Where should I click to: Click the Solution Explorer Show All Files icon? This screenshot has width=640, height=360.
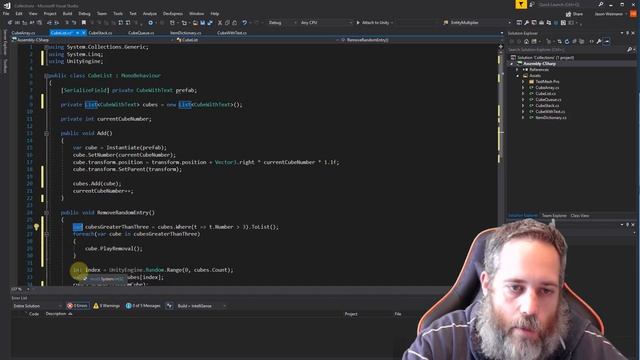point(582,41)
